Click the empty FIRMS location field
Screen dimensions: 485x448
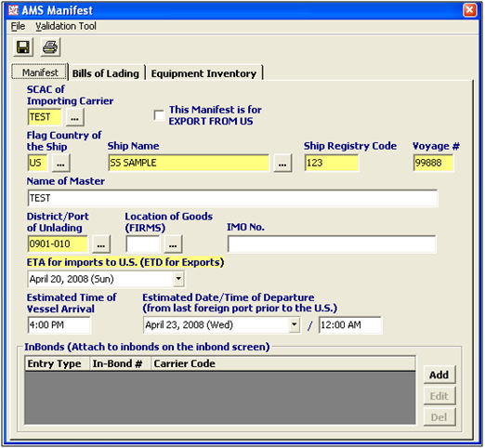143,244
